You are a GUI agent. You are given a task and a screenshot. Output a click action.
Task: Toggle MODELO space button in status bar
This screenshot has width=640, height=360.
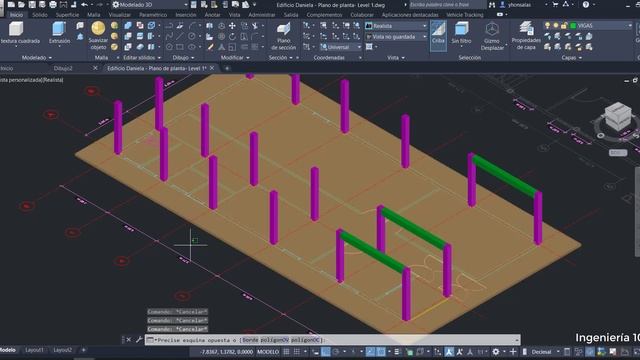(x=268, y=351)
